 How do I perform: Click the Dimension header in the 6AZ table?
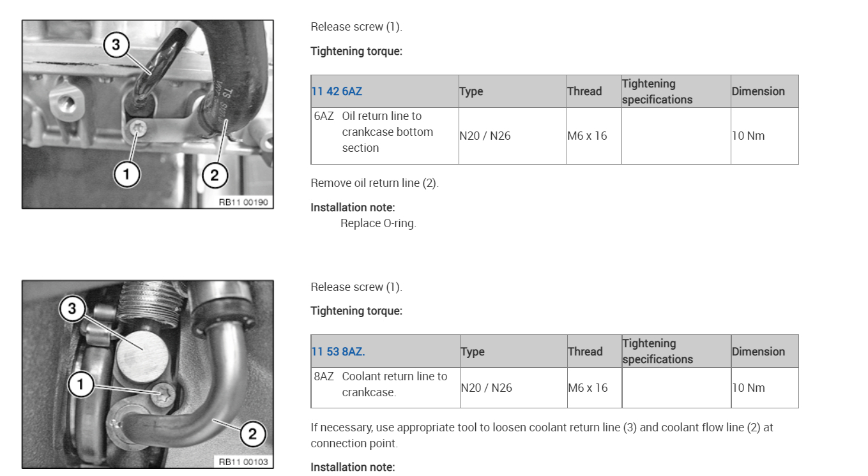tap(758, 91)
